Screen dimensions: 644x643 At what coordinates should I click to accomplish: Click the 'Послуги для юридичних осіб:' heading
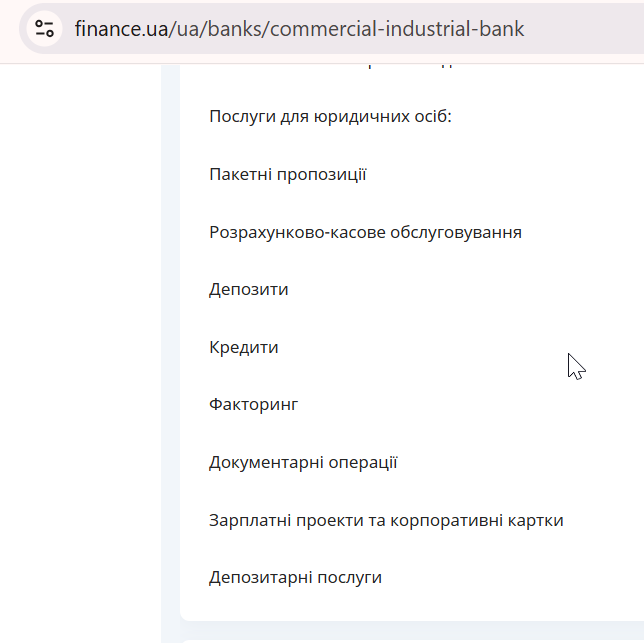(331, 117)
